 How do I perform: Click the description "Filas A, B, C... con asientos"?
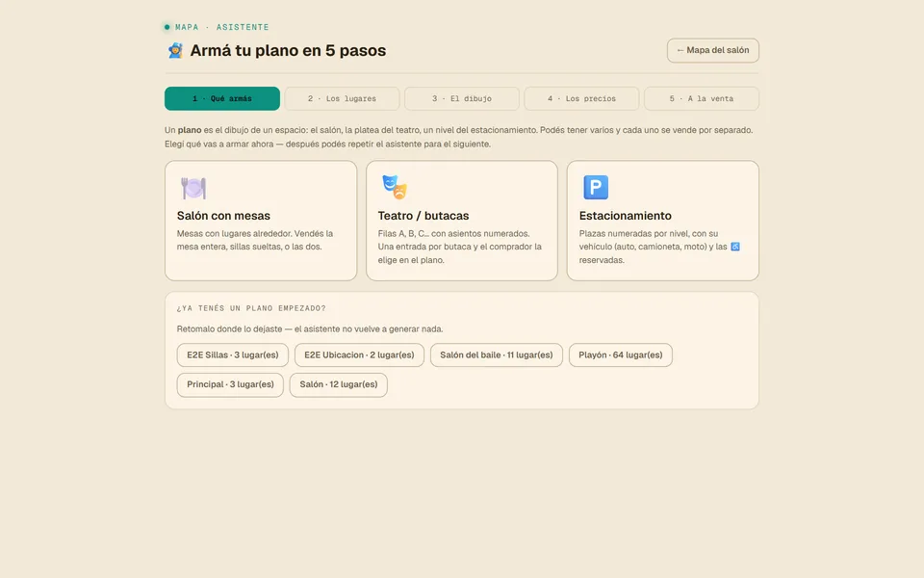[x=460, y=247]
